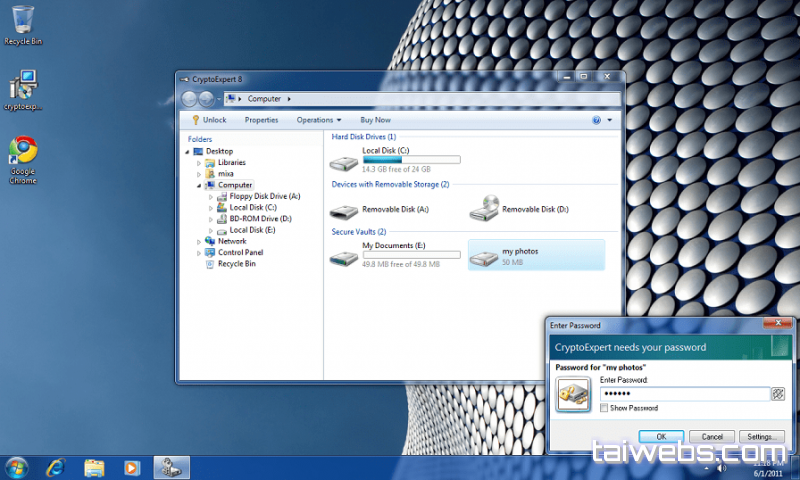This screenshot has width=800, height=480.
Task: Select Removable Disk (D:) disc icon
Action: [x=483, y=209]
